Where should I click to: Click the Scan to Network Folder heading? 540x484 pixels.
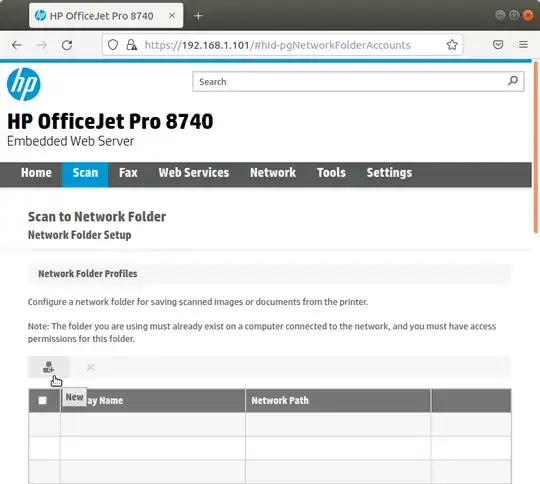click(x=97, y=217)
